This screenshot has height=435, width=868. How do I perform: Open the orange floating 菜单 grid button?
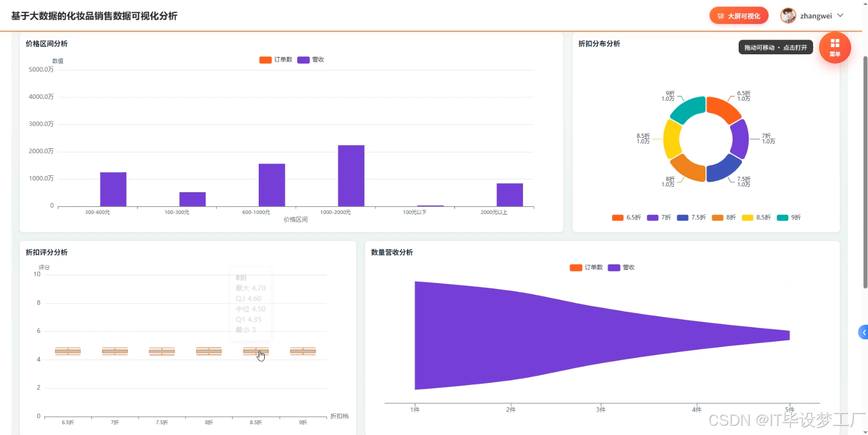[x=835, y=48]
